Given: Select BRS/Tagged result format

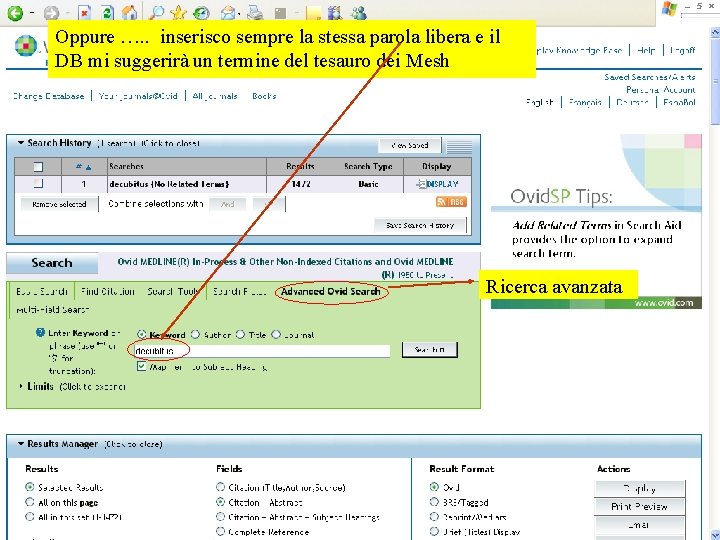Looking at the screenshot, I should pyautogui.click(x=434, y=502).
